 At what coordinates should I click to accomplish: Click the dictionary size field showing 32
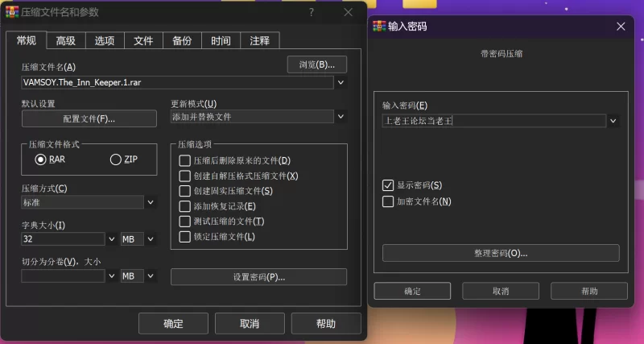pos(64,238)
